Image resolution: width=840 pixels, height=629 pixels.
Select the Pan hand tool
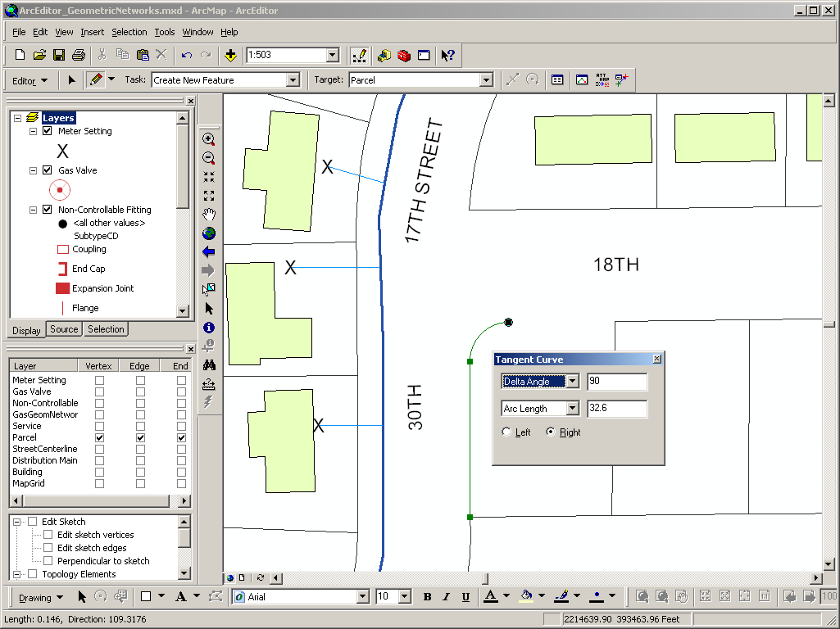pos(209,215)
